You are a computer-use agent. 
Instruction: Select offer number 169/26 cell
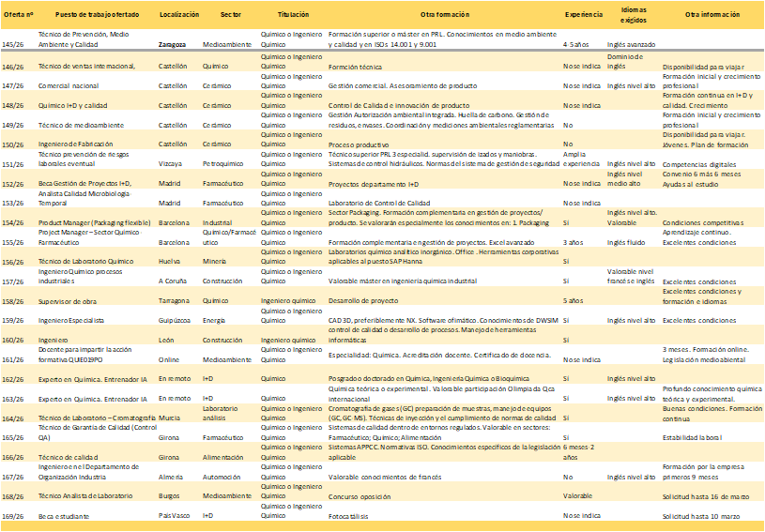click(x=14, y=516)
